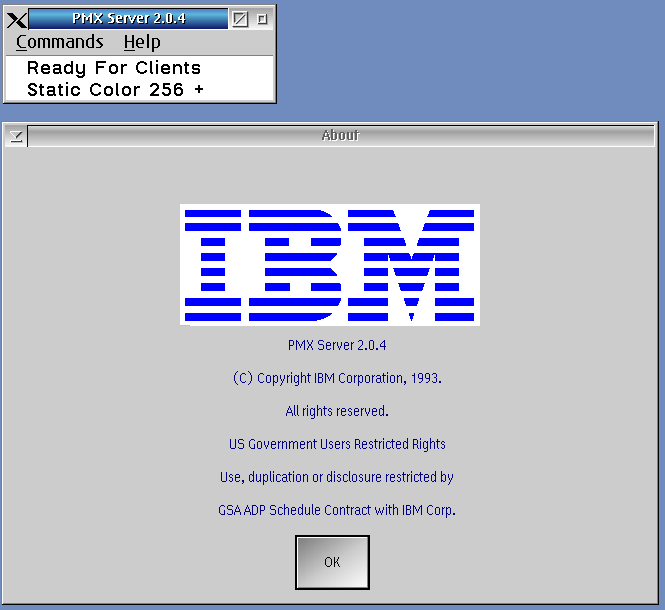665x610 pixels.
Task: Click the IBM logo image
Action: pyautogui.click(x=330, y=264)
